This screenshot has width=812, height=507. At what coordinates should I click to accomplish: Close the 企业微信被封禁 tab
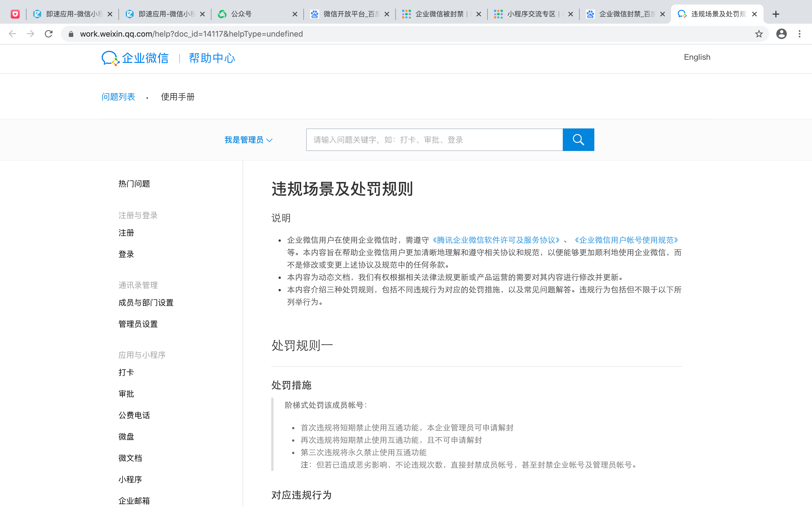click(x=479, y=14)
